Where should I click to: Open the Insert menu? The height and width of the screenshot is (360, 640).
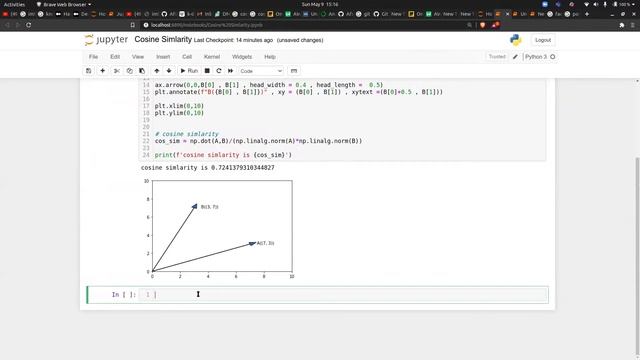coord(163,57)
